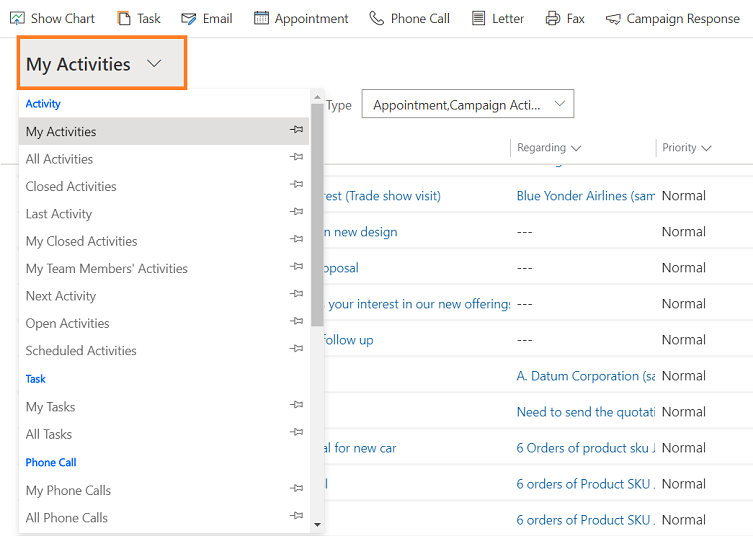Screen dimensions: 753x536
Task: Create a new Phone Call activity
Action: pos(410,19)
